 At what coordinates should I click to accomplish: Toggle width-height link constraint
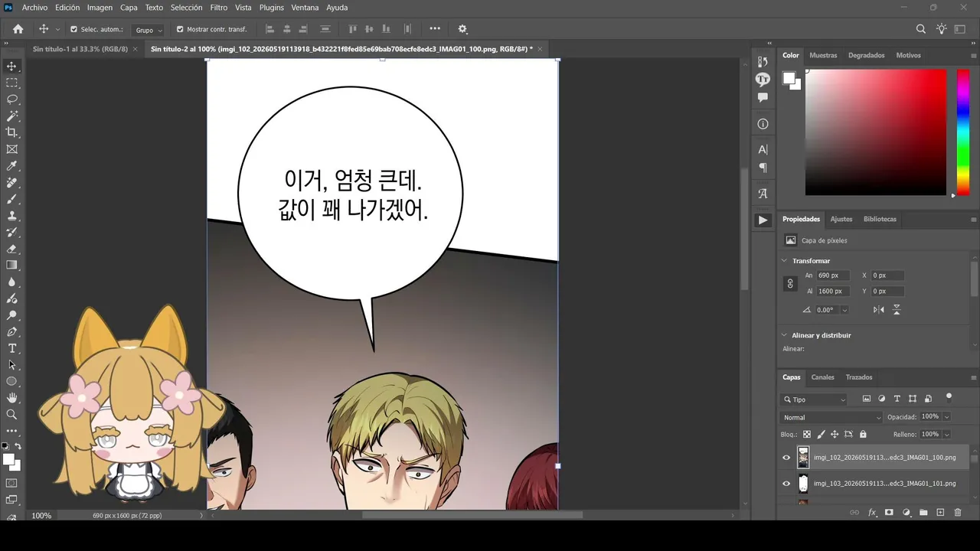tap(790, 283)
